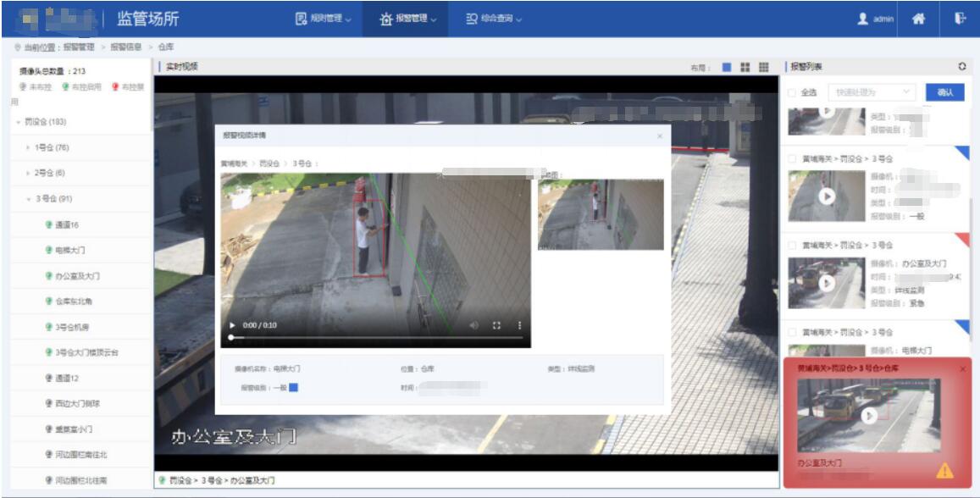Select camera 周边围栏北往南 in tree
This screenshot has height=498, width=980.
[80, 480]
